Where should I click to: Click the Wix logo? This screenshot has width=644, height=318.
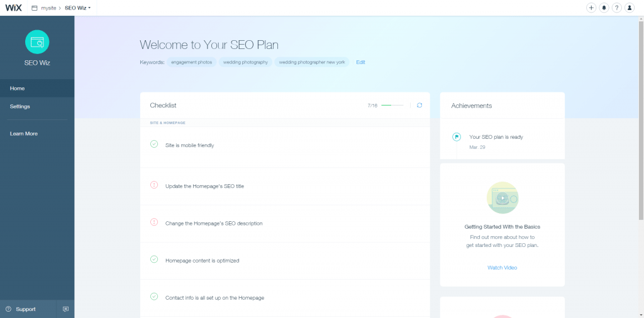[13, 8]
